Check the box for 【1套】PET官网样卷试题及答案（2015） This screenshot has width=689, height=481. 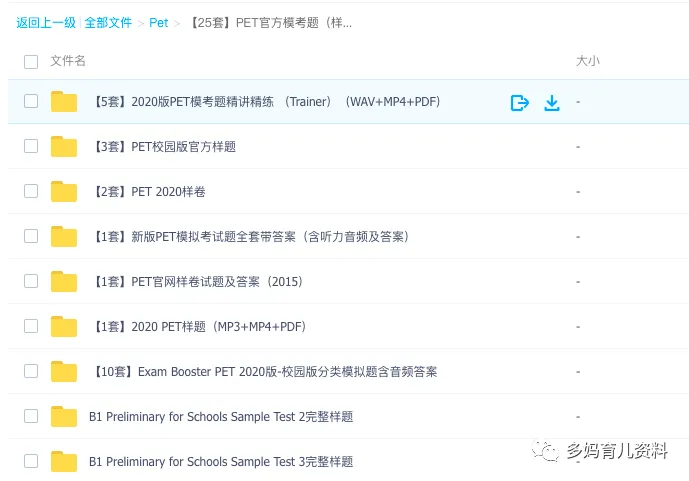point(31,281)
